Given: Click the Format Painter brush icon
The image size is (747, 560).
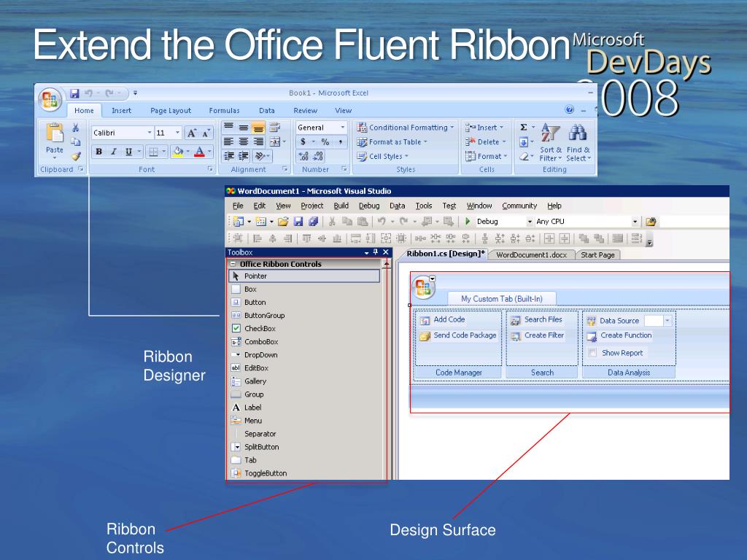Looking at the screenshot, I should click(76, 156).
